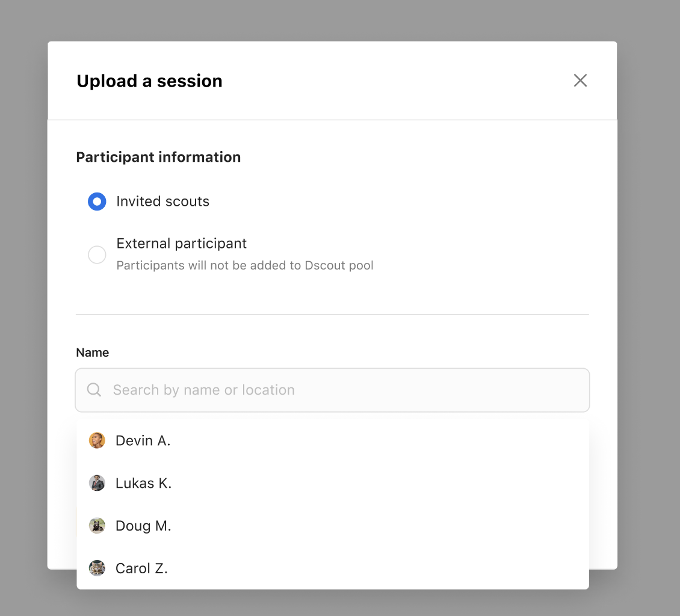
Task: Click the Name field label
Action: (x=93, y=353)
